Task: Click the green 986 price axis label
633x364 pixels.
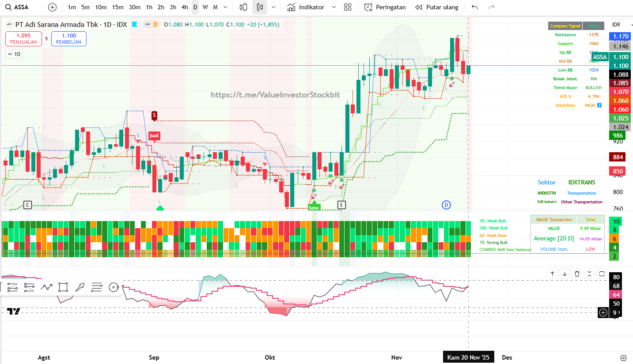Action: (618, 135)
